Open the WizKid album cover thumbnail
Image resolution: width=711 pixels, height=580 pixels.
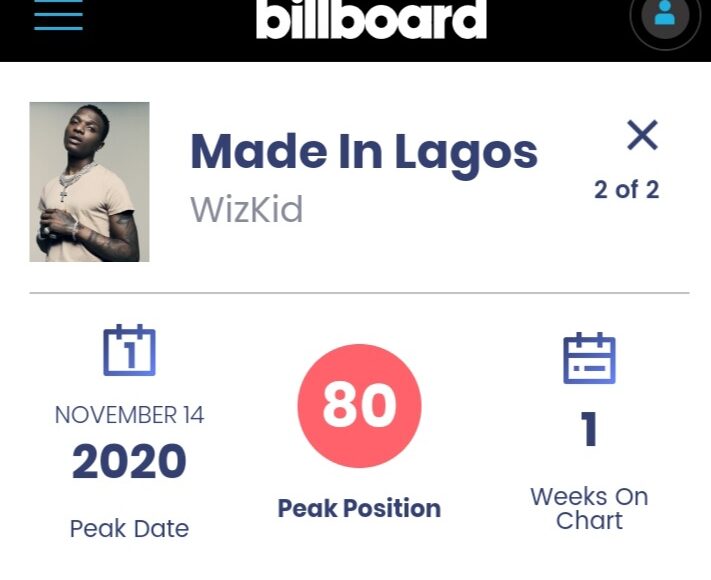point(89,182)
